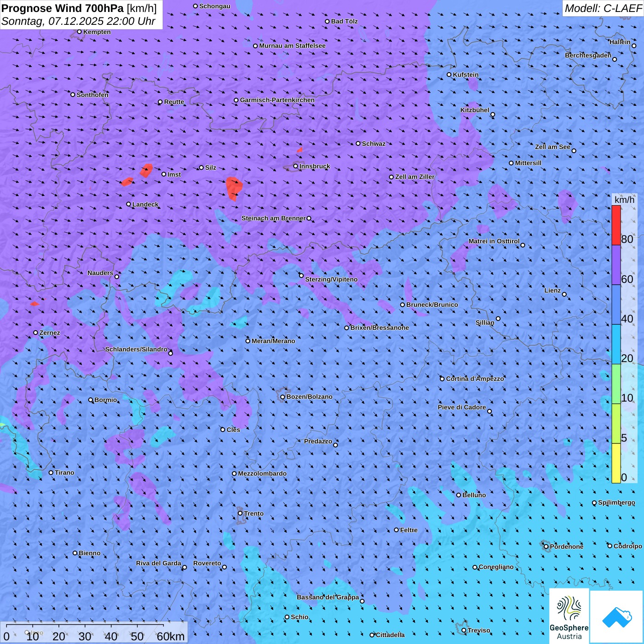The width and height of the screenshot is (644, 644).
Task: Click the 'Cles' label
Action: (x=233, y=430)
